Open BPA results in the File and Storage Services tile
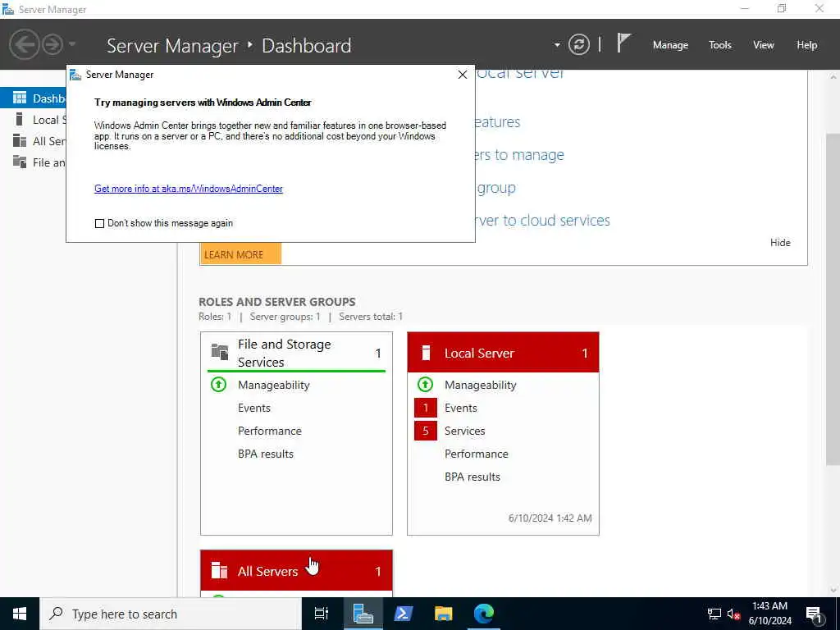Screen dimensions: 840x630 coord(266,454)
